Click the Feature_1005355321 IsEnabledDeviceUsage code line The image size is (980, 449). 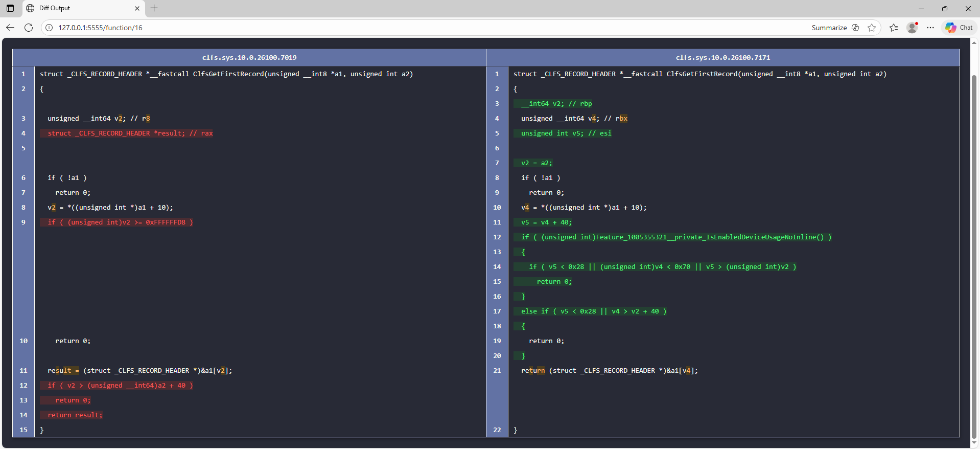click(676, 237)
